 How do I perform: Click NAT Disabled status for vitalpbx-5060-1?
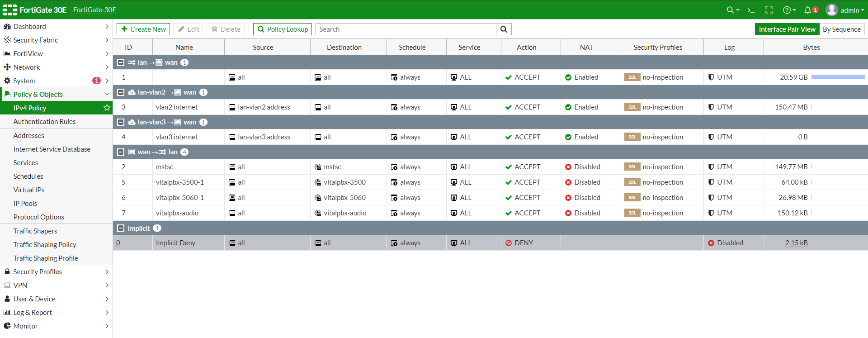pos(583,198)
